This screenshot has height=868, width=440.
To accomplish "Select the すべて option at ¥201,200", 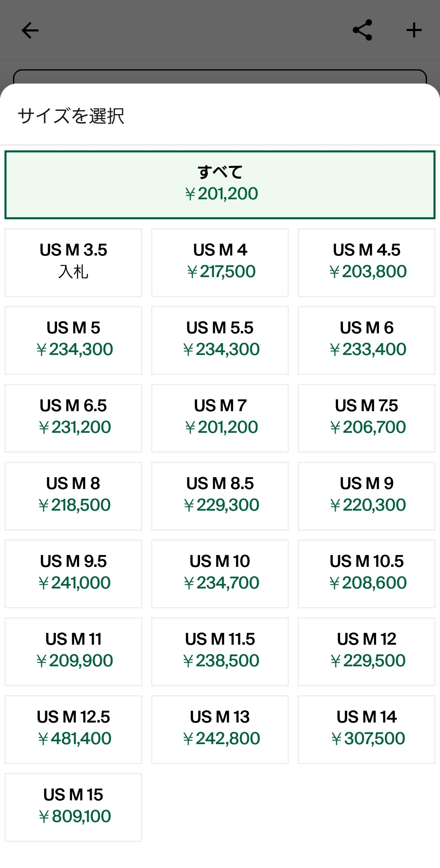I will point(220,185).
